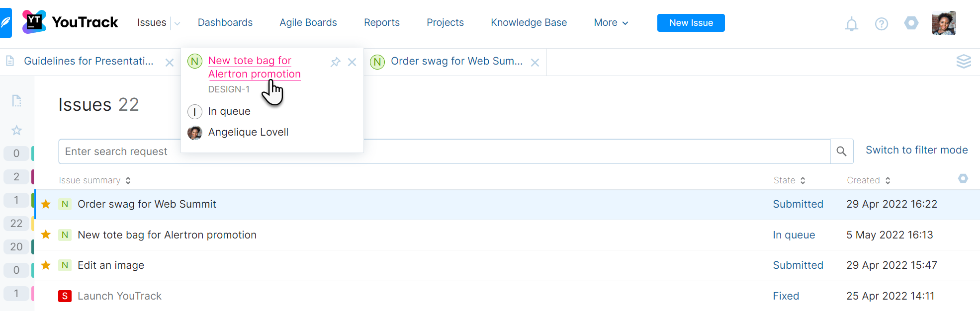Toggle star on Edit an image issue

click(x=46, y=265)
